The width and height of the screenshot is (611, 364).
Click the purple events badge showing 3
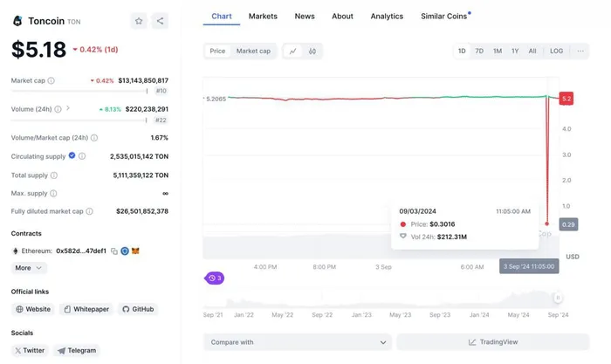tap(215, 278)
